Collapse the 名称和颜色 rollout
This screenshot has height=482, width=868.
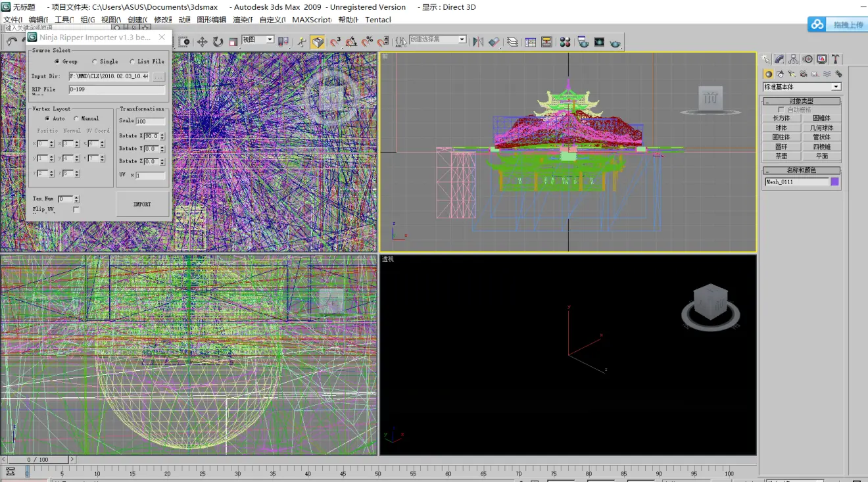802,170
